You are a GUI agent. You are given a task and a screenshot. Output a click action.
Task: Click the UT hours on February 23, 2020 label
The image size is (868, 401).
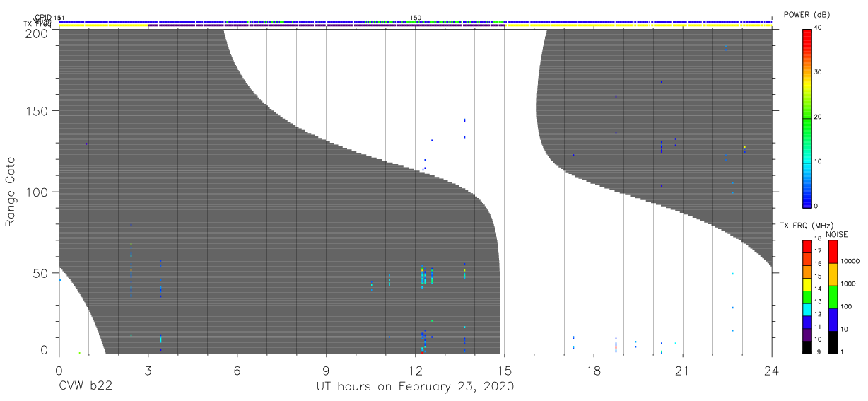coord(414,387)
